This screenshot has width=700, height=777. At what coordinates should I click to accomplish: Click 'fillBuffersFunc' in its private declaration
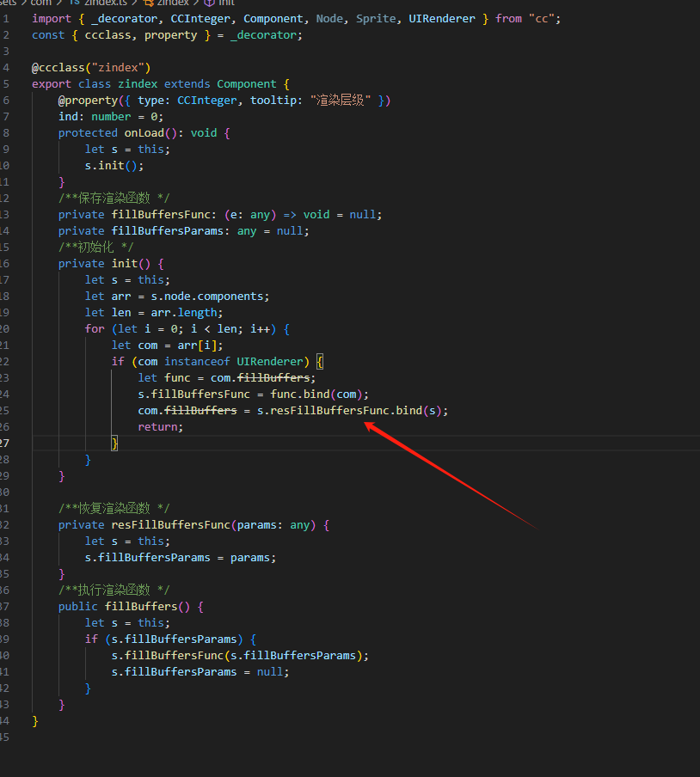pos(161,215)
